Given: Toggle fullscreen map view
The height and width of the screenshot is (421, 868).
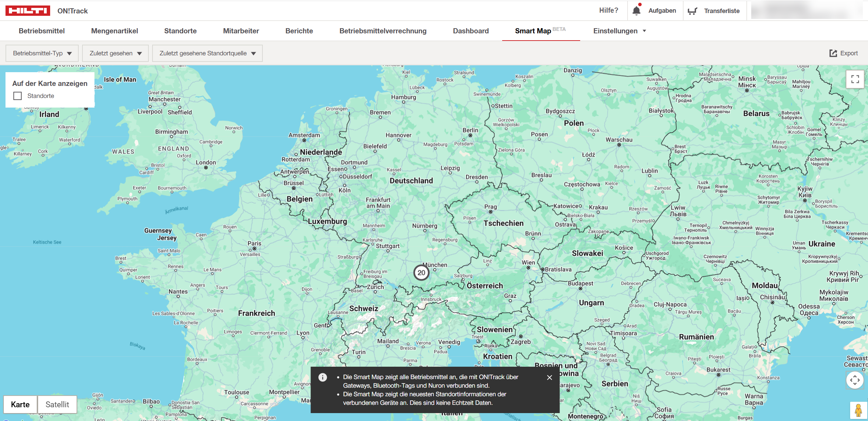Looking at the screenshot, I should 855,79.
